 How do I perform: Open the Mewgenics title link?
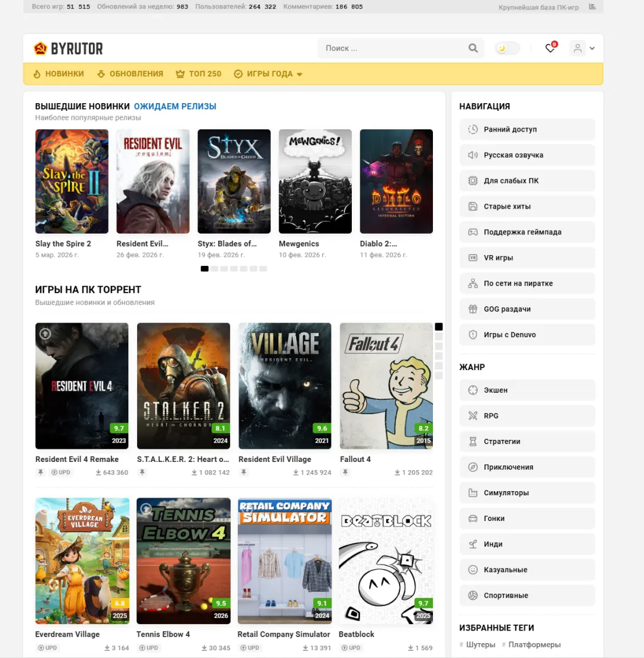(x=299, y=244)
